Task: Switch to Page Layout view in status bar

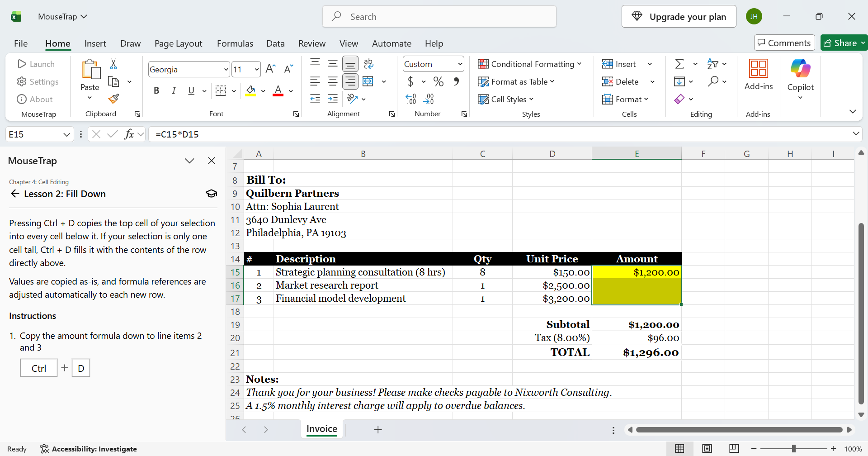Action: pyautogui.click(x=707, y=448)
